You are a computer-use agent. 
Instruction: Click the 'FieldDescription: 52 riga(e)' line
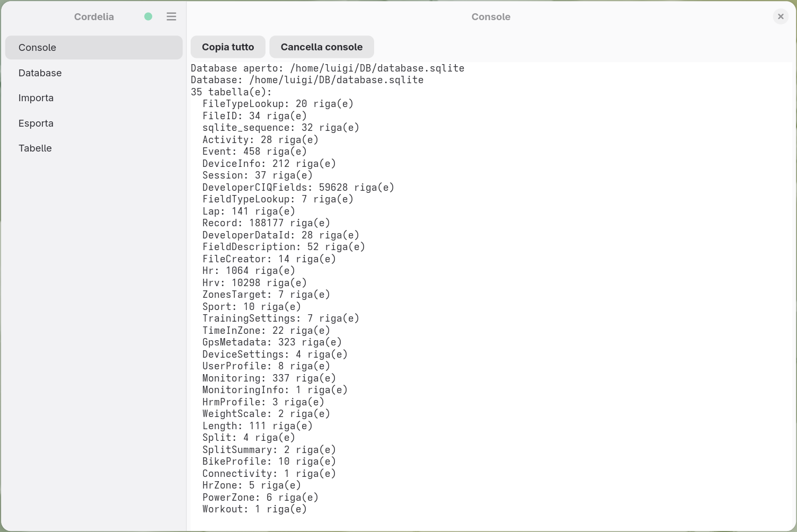pyautogui.click(x=284, y=247)
